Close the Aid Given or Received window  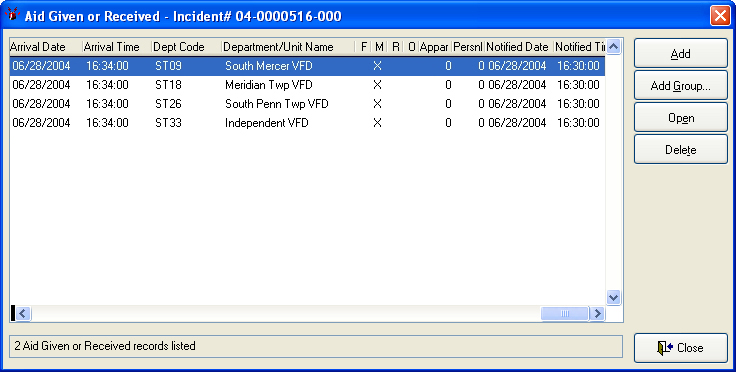[x=681, y=348]
